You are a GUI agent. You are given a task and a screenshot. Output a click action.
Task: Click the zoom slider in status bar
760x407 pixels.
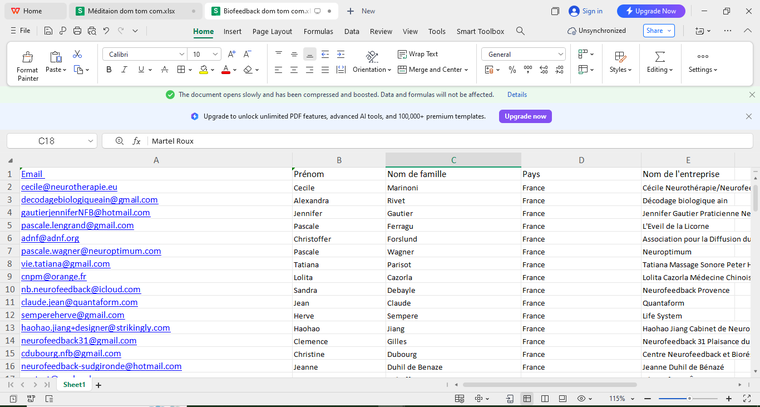688,398
